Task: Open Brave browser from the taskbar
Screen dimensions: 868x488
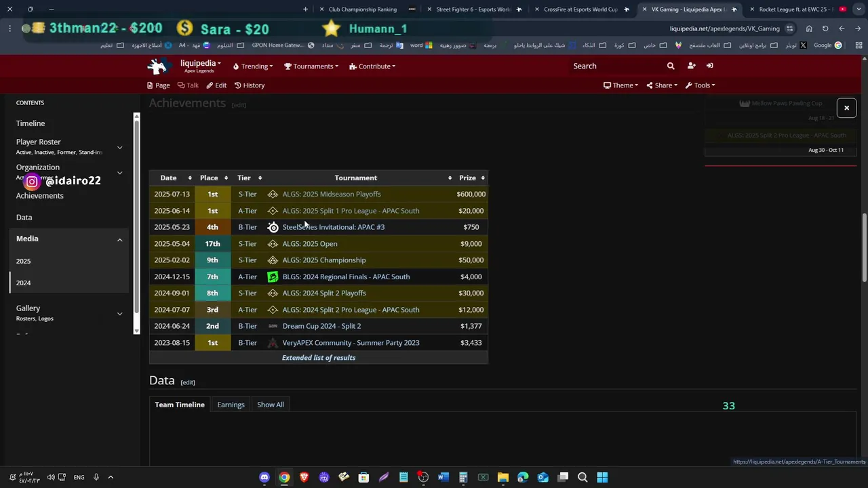Action: (304, 477)
